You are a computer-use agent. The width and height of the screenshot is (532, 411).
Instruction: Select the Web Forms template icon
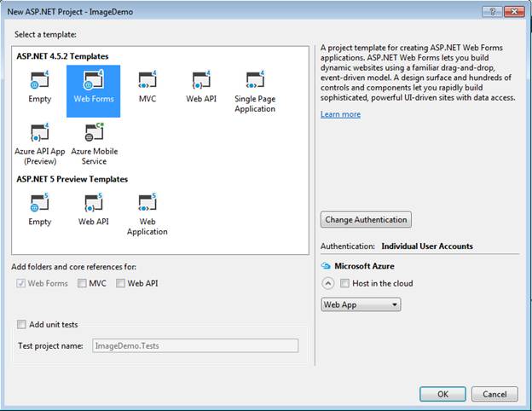tap(93, 80)
